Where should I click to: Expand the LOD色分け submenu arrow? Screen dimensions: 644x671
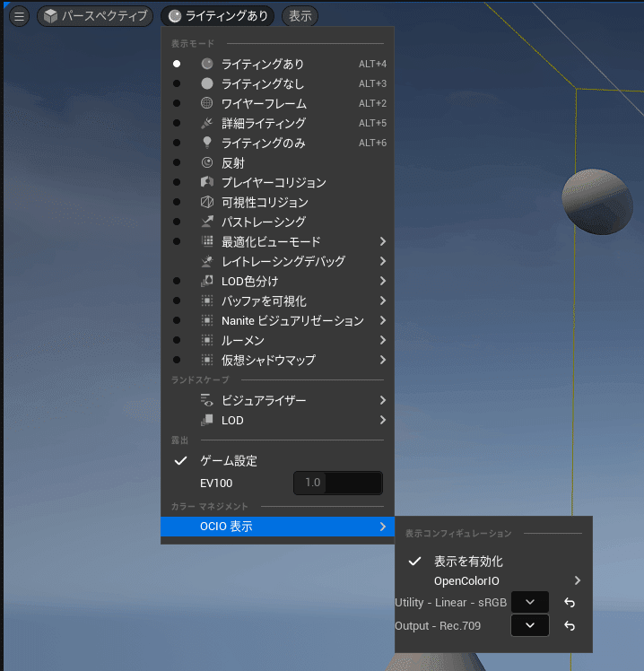coord(383,281)
